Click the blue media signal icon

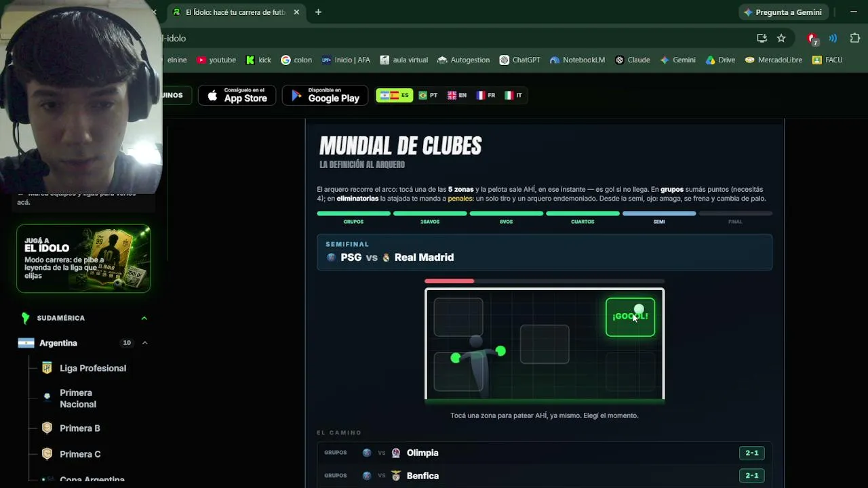[x=833, y=38]
